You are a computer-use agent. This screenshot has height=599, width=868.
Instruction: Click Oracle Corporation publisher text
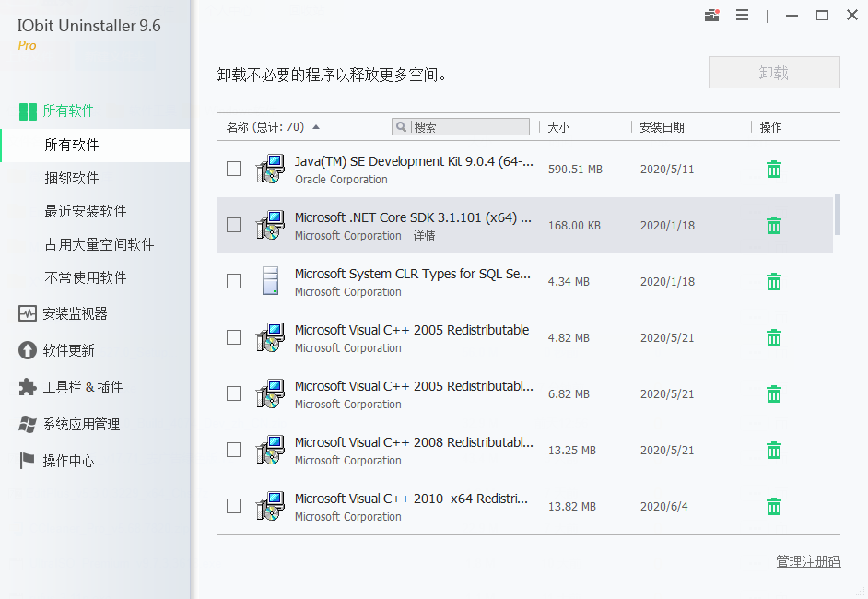click(341, 180)
